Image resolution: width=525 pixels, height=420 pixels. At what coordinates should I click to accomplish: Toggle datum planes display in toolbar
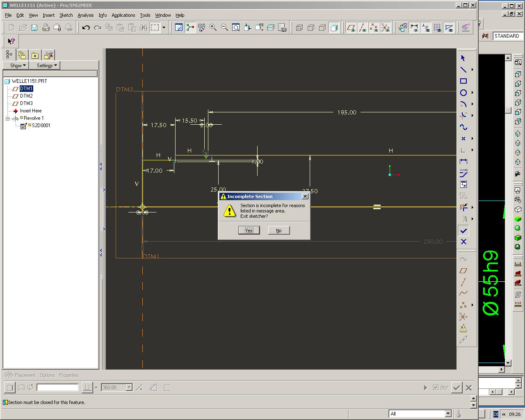pos(351,27)
